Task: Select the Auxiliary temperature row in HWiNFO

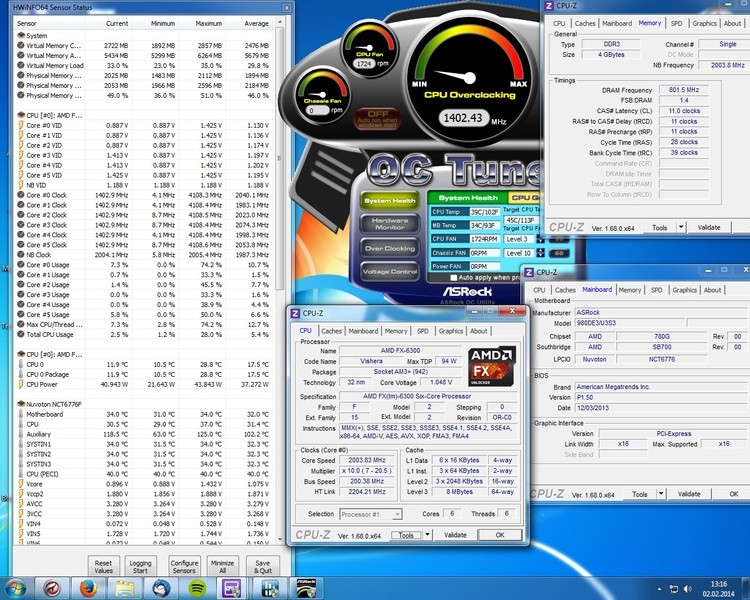Action: 143,434
